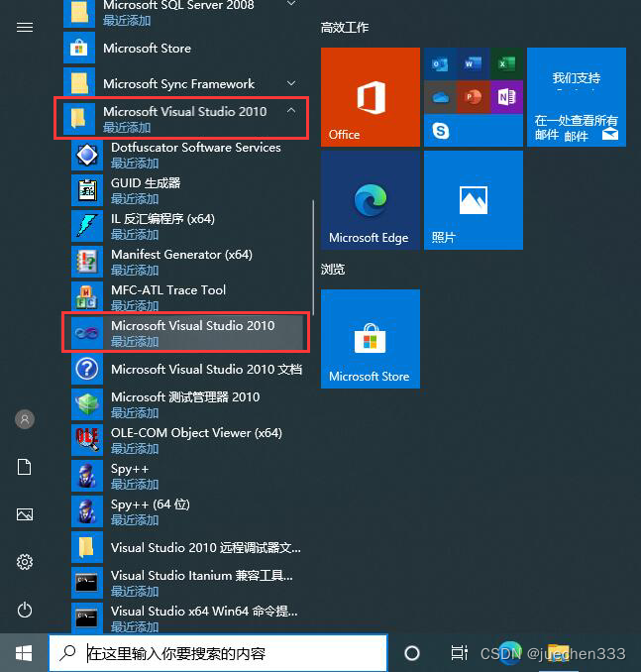Viewport: 641px width, 672px height.
Task: Open Visual Studio Itanium 兼容工具 command prompt
Action: click(188, 583)
